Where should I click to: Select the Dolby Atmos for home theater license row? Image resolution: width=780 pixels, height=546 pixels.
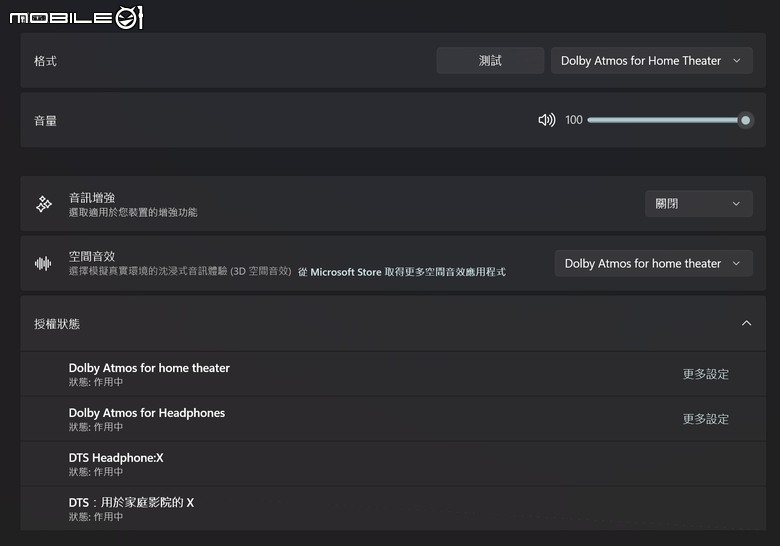[393, 374]
